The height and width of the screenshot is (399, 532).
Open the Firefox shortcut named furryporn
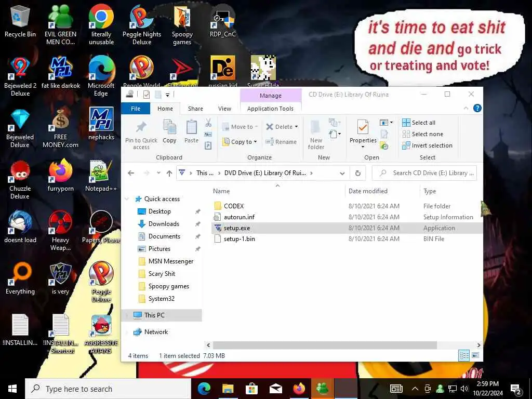coord(60,176)
